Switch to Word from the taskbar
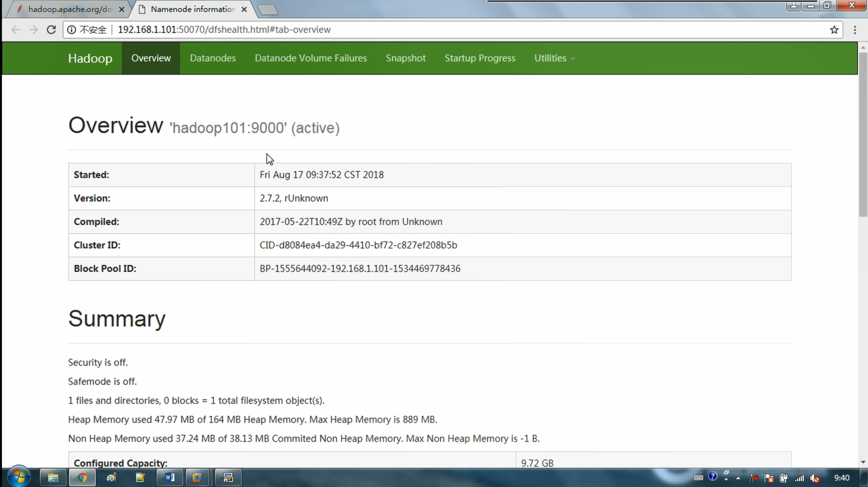This screenshot has width=868, height=487. [170, 478]
